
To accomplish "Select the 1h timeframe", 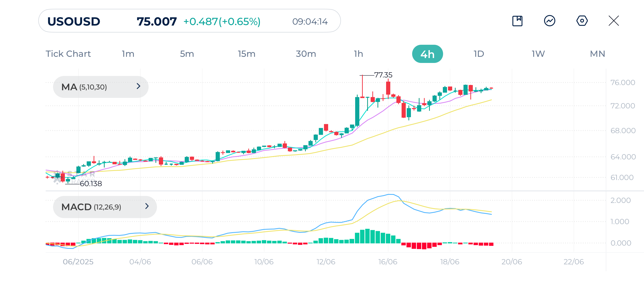I will point(358,54).
